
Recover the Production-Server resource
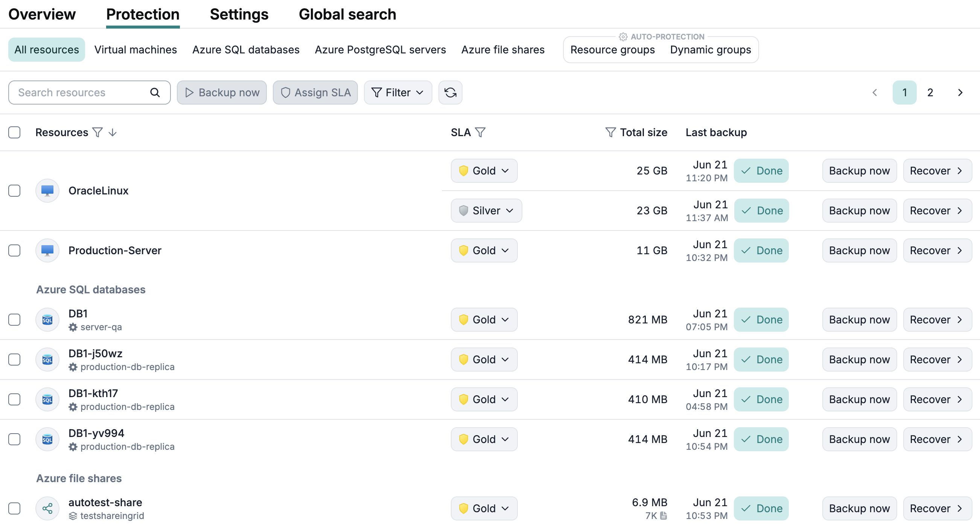[x=937, y=250]
